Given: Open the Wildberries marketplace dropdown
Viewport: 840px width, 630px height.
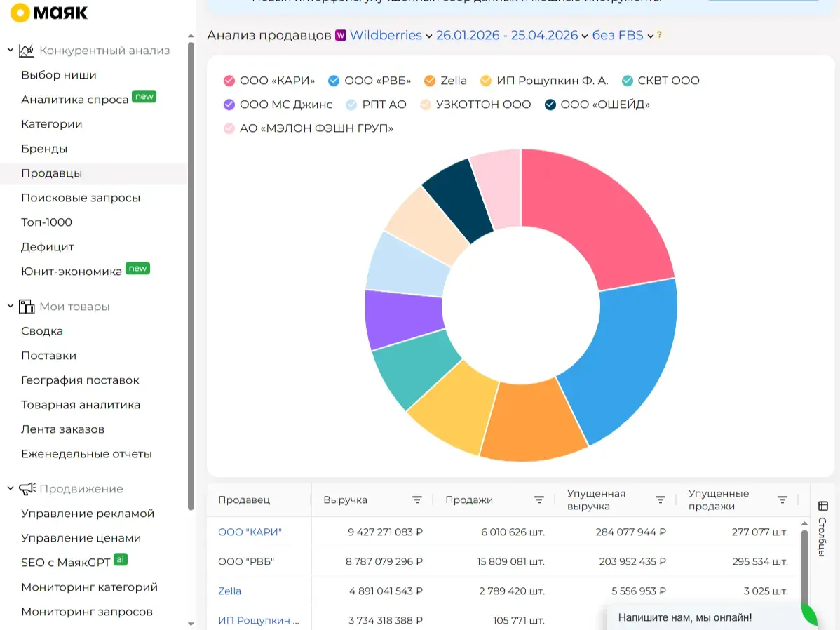Looking at the screenshot, I should [391, 35].
